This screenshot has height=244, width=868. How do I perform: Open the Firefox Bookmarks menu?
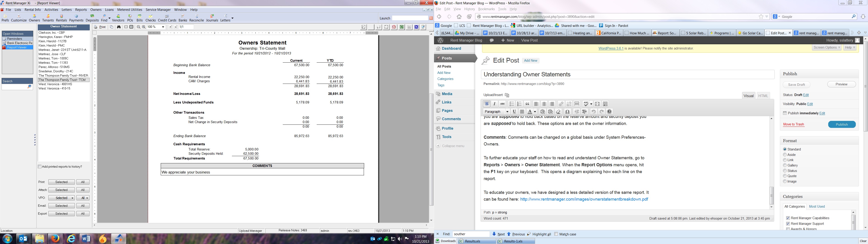point(486,9)
